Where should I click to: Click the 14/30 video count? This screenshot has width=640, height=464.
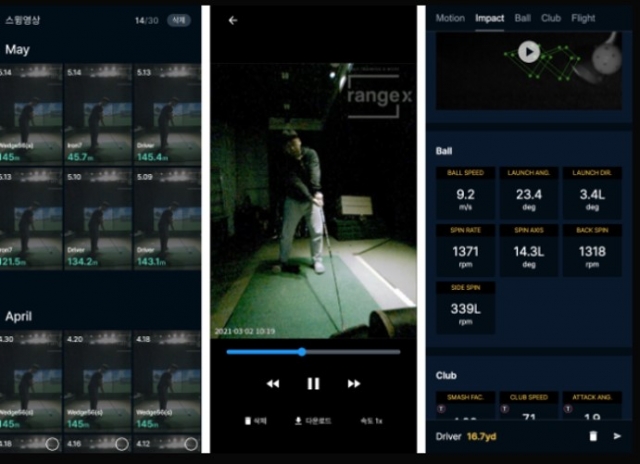[x=147, y=20]
